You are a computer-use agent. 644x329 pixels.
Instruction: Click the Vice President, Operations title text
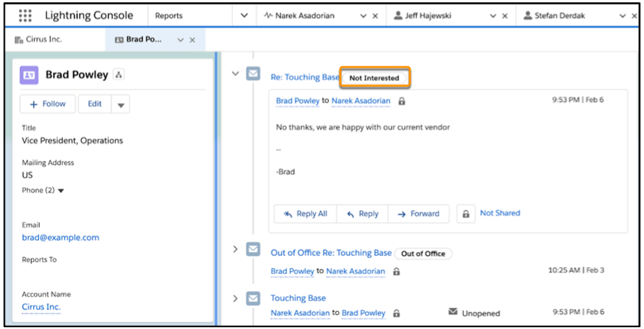pyautogui.click(x=72, y=141)
